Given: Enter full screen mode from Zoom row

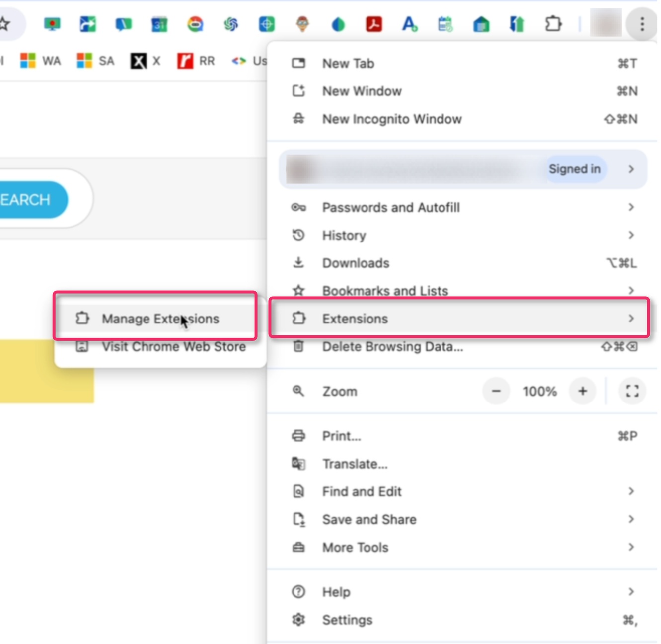Looking at the screenshot, I should pos(632,391).
